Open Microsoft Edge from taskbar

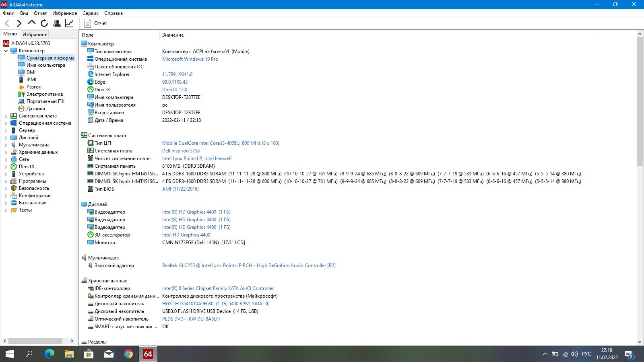pyautogui.click(x=49, y=354)
